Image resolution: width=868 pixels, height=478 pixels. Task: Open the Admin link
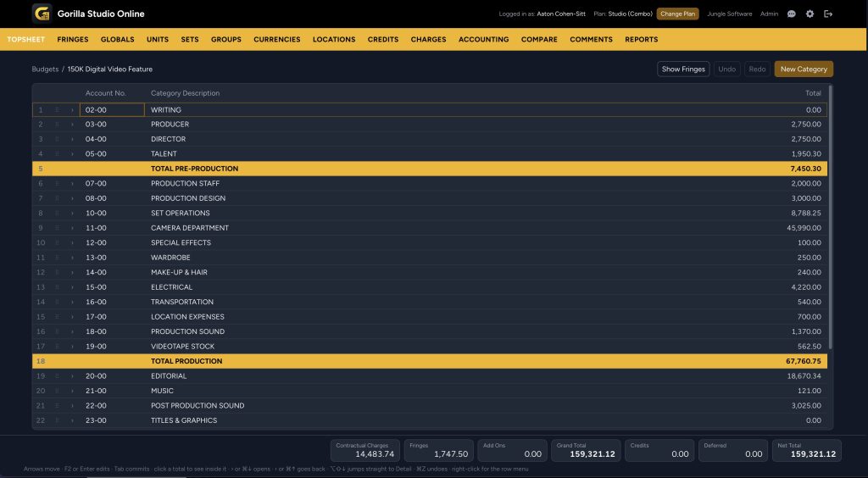pos(769,14)
